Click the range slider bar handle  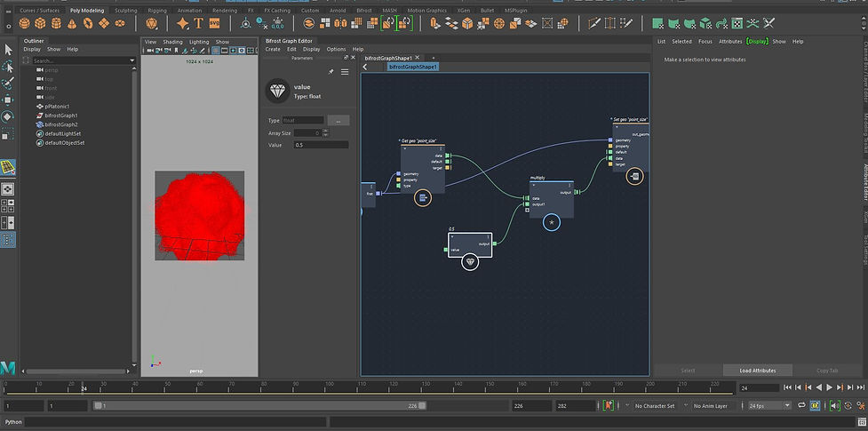point(260,406)
